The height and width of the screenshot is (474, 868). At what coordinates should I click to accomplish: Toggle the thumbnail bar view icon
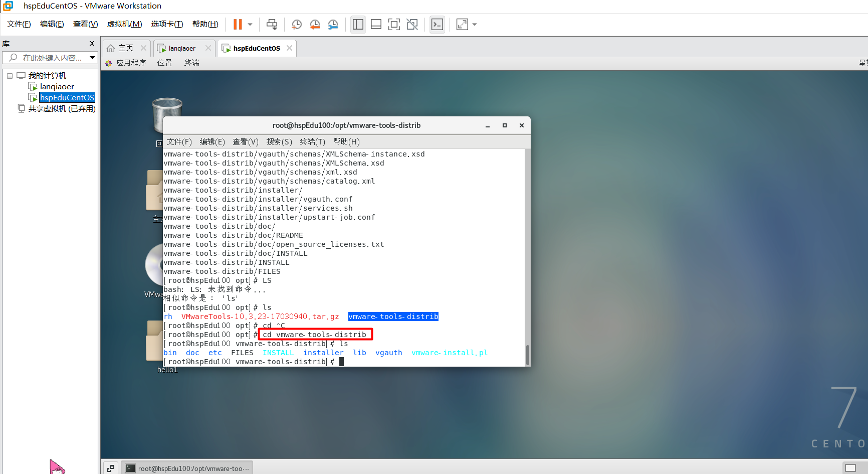click(x=376, y=24)
